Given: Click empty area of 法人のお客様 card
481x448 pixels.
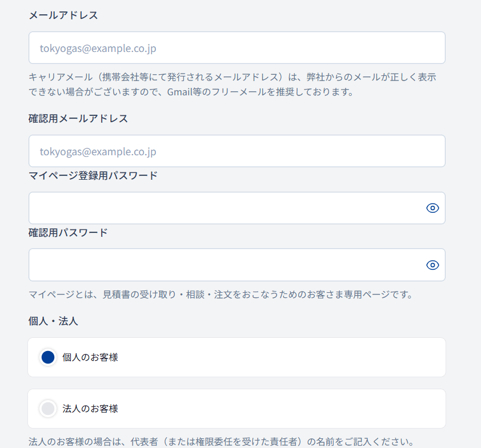Looking at the screenshot, I should point(286,409).
